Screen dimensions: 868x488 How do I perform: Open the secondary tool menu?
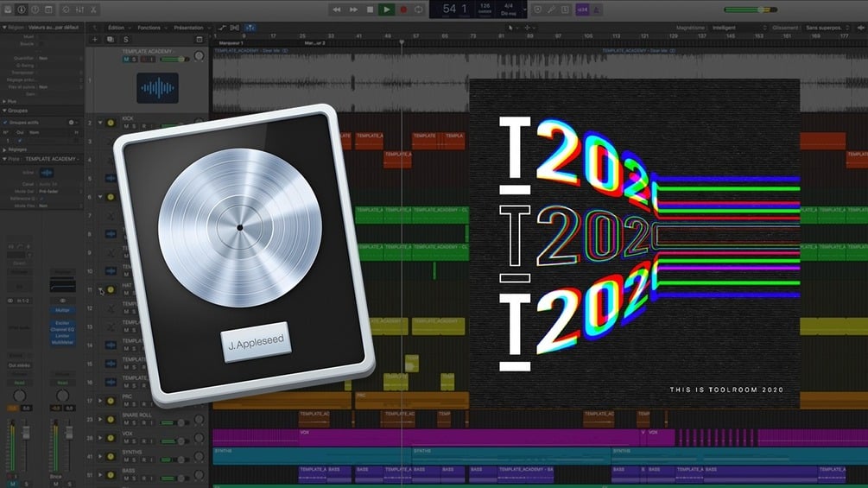point(529,27)
